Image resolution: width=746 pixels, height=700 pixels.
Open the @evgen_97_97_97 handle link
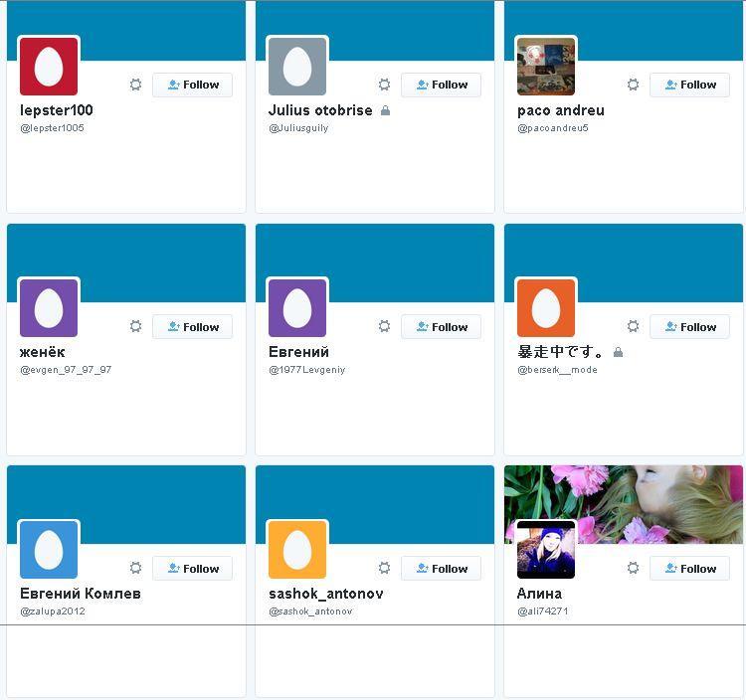pyautogui.click(x=66, y=370)
